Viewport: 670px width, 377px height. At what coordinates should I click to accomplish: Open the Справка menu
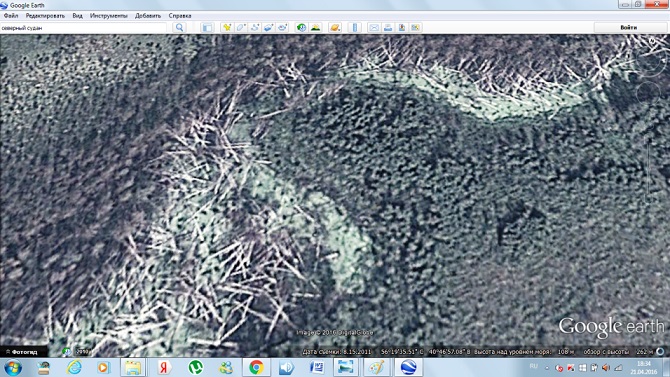(x=180, y=16)
